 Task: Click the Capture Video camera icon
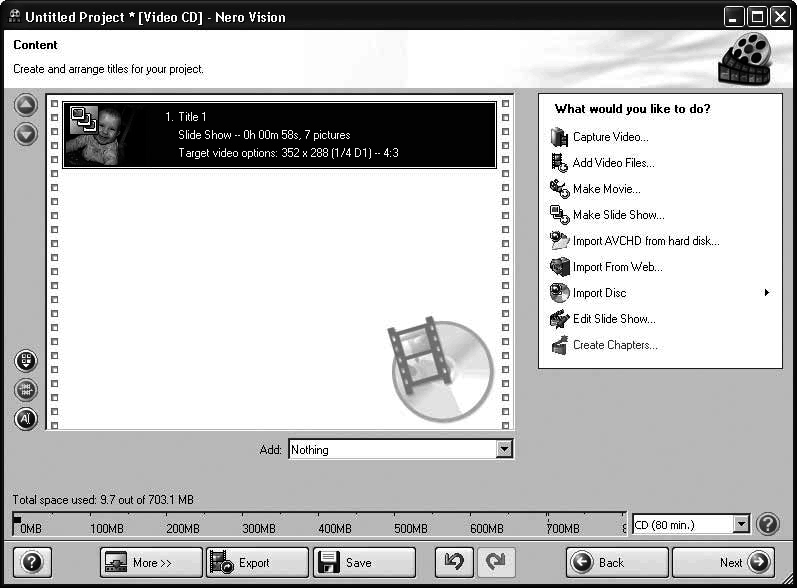559,137
